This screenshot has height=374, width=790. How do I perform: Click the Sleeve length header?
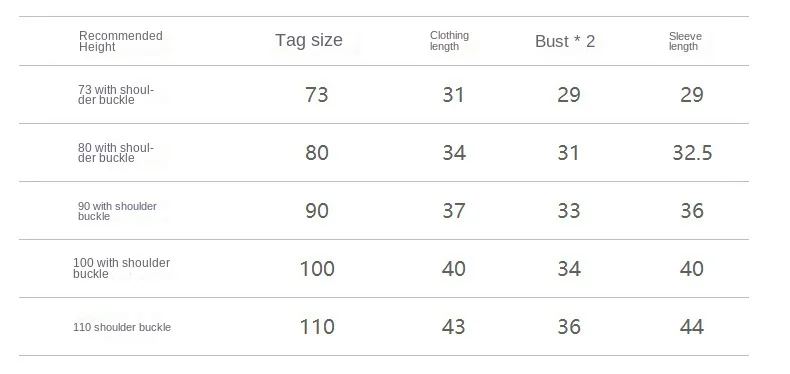[x=685, y=41]
